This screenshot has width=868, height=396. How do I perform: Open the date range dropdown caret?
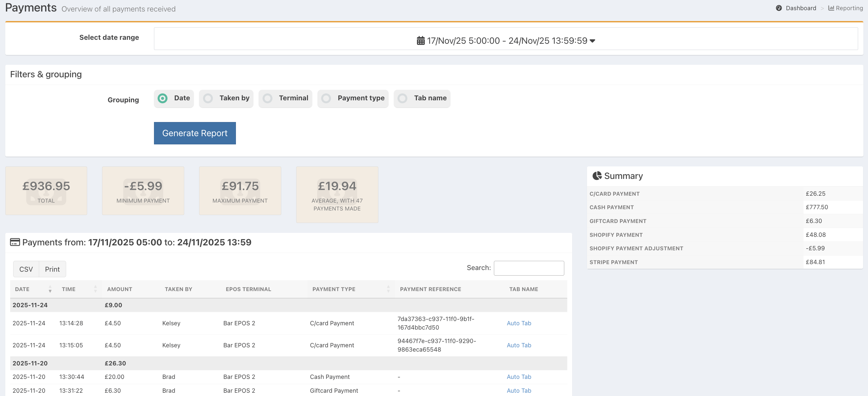[593, 41]
